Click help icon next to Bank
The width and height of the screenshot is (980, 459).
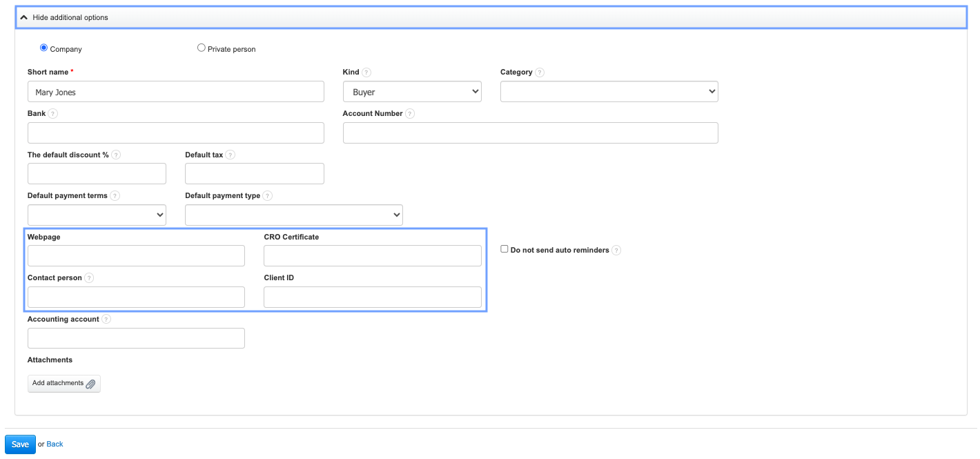tap(53, 114)
